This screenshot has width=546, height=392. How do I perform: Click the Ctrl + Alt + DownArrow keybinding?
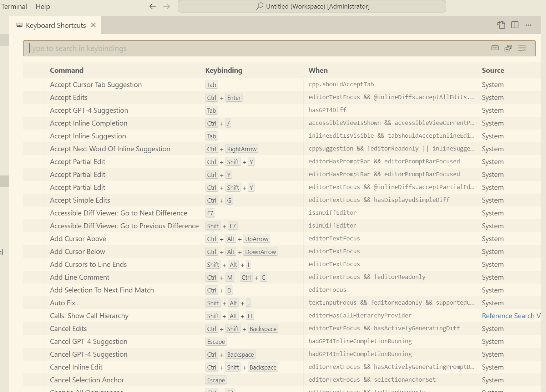(x=242, y=252)
